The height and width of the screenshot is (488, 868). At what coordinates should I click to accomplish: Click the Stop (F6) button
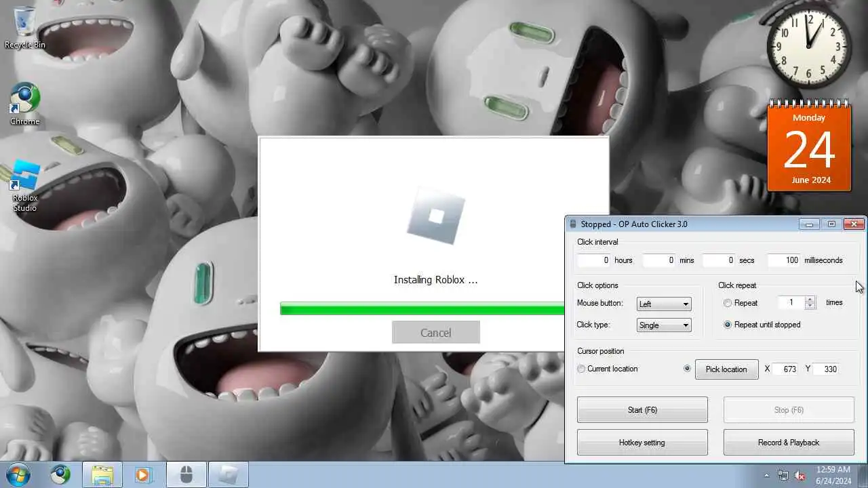point(789,410)
